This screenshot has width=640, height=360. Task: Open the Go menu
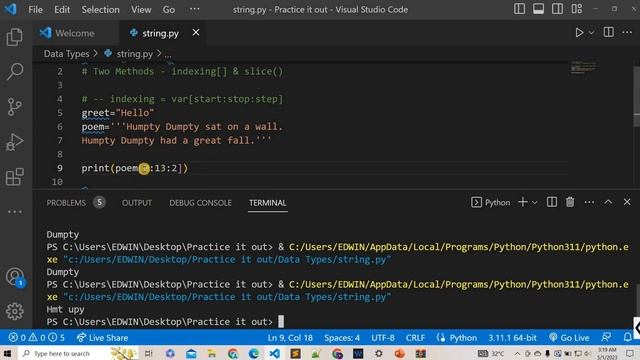(x=169, y=9)
